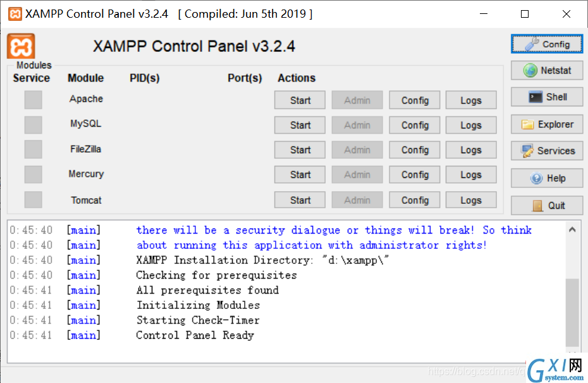Click the Admin button for MySQL

[357, 125]
